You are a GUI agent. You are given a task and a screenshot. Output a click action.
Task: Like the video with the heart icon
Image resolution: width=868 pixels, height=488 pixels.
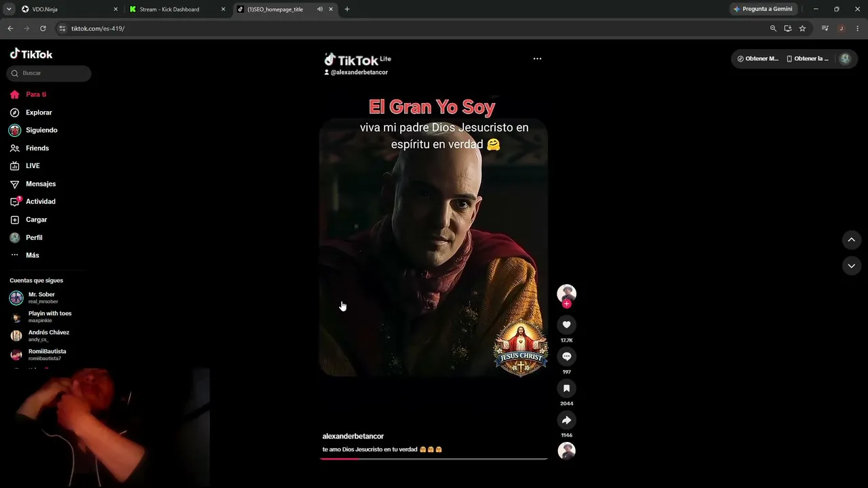pos(567,325)
